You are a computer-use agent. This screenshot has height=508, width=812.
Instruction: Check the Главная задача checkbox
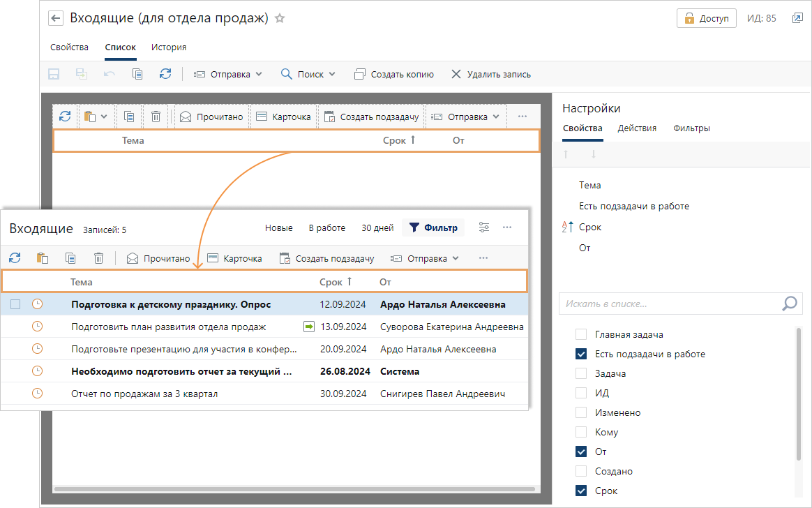(581, 334)
